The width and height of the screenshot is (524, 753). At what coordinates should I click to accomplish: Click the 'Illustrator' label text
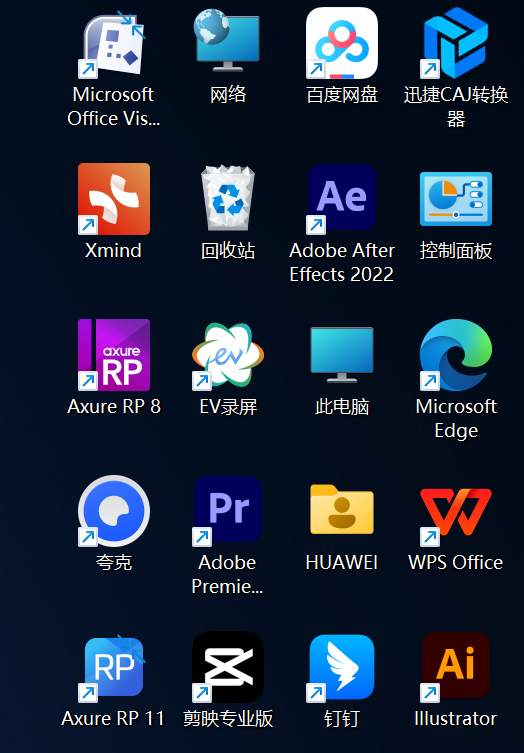pos(455,719)
